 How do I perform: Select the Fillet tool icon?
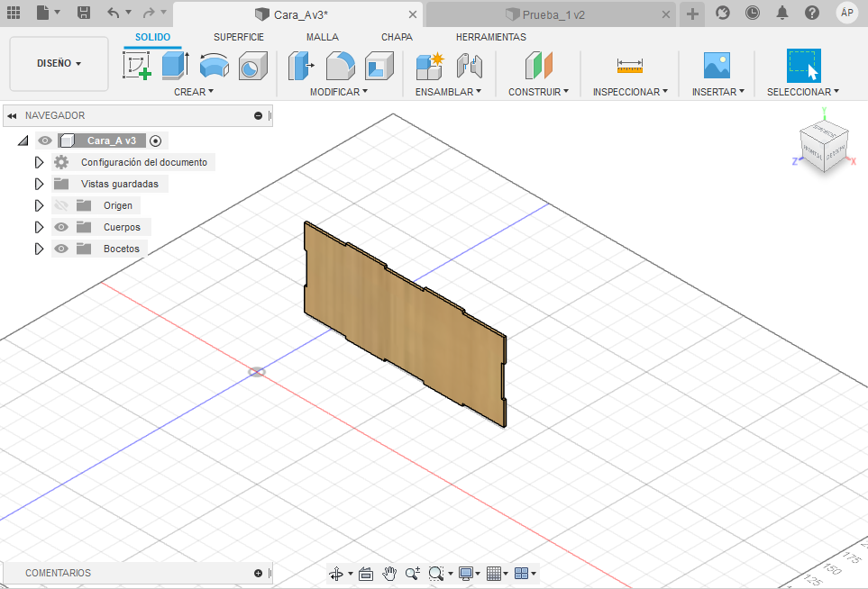pyautogui.click(x=340, y=66)
